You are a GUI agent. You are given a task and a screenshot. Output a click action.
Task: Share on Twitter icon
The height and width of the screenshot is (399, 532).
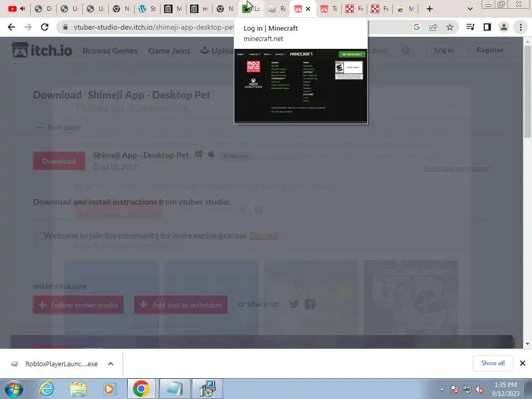294,304
